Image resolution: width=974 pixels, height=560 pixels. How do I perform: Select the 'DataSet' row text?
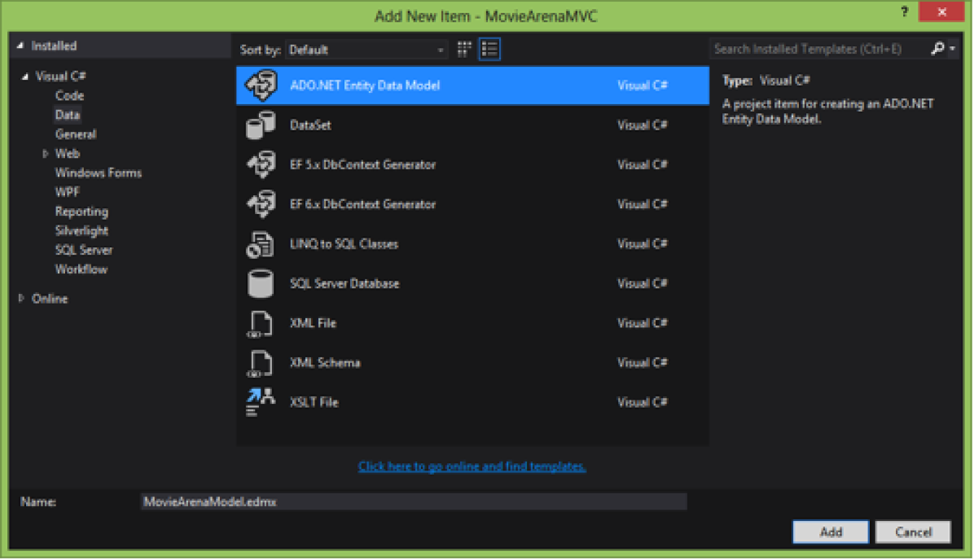[310, 125]
